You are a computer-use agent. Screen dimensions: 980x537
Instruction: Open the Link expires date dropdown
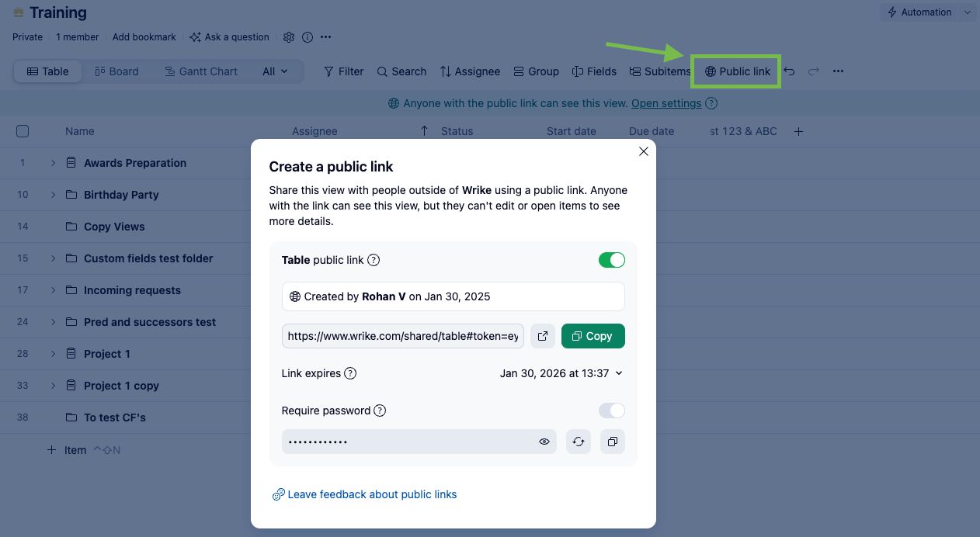(561, 373)
